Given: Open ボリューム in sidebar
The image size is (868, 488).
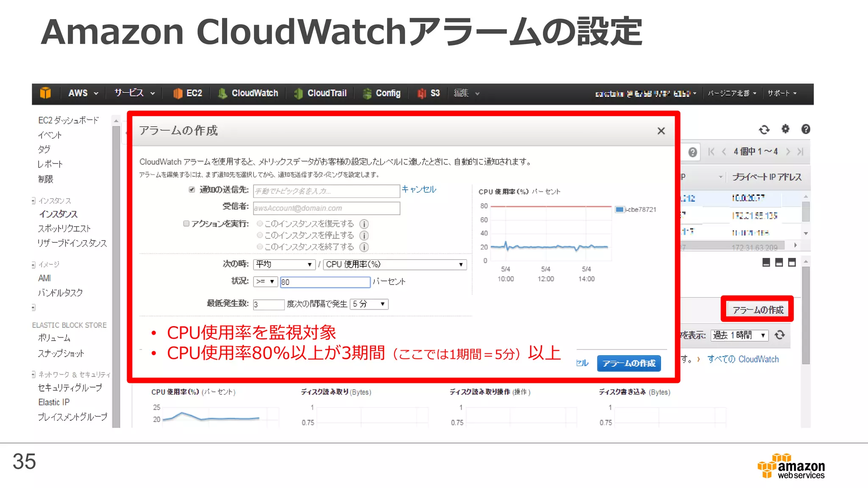Looking at the screenshot, I should click(54, 338).
